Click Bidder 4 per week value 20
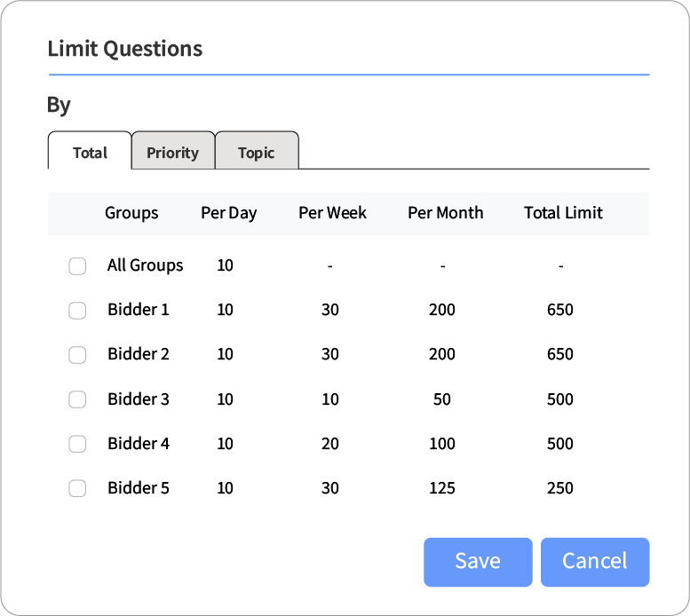This screenshot has width=690, height=616. tap(330, 444)
